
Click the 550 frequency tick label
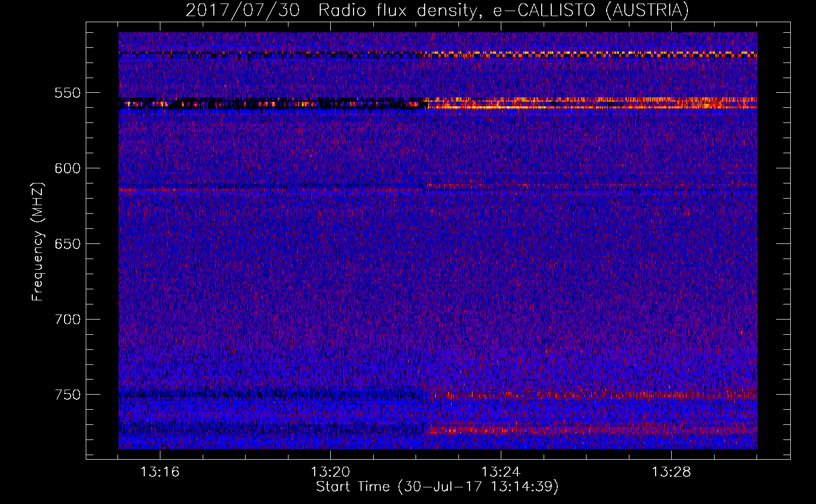pos(68,93)
